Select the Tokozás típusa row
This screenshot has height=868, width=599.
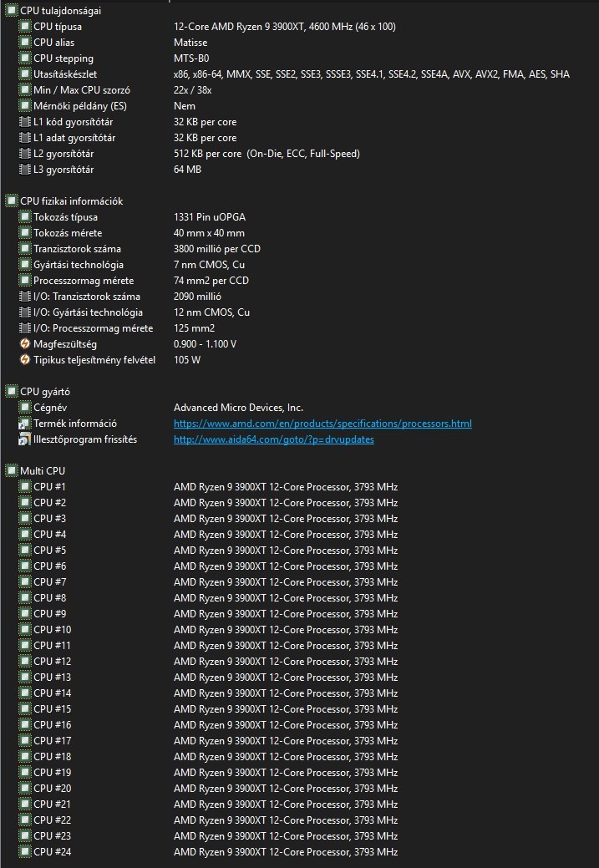(x=68, y=217)
